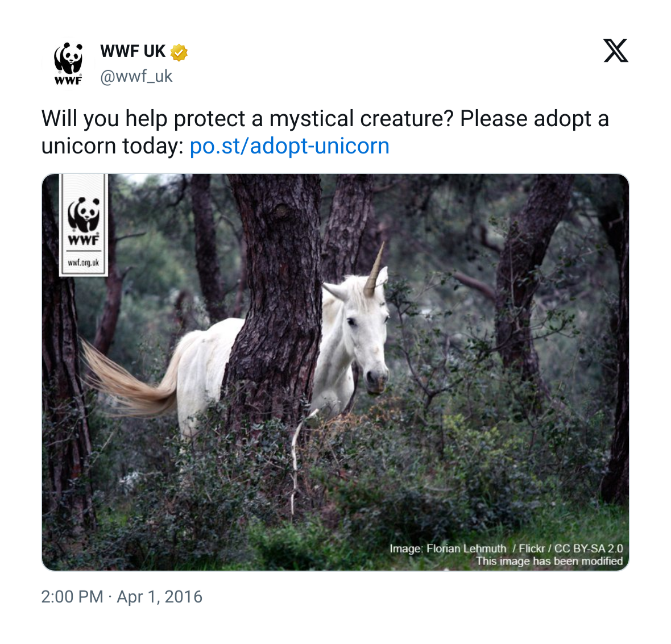Click the "This image has been modified" note

point(549,561)
